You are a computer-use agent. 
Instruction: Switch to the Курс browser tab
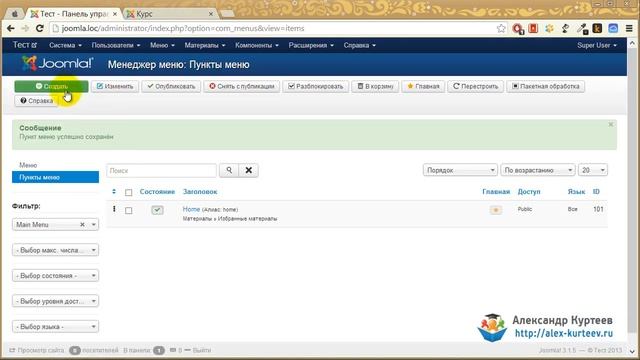pyautogui.click(x=169, y=14)
